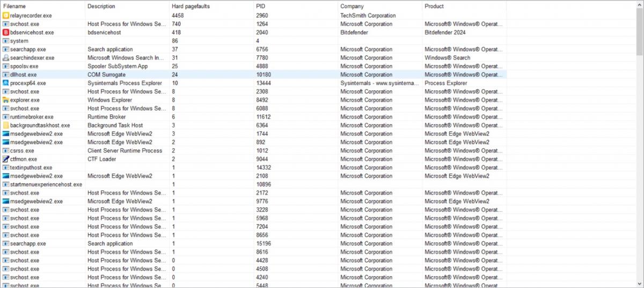The image size is (644, 288).
Task: Select the searchindexer.exe magnifier icon
Action: pyautogui.click(x=6, y=58)
